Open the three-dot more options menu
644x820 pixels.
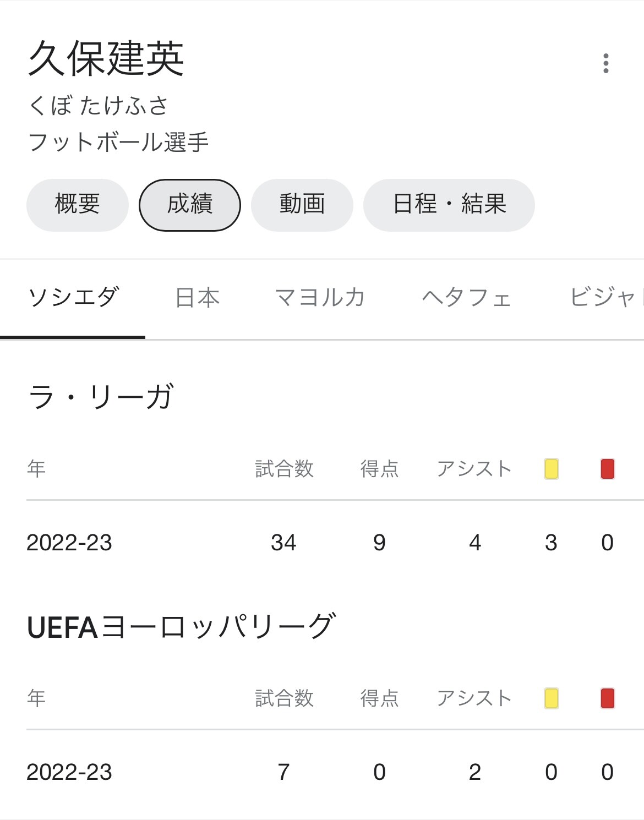pos(606,63)
